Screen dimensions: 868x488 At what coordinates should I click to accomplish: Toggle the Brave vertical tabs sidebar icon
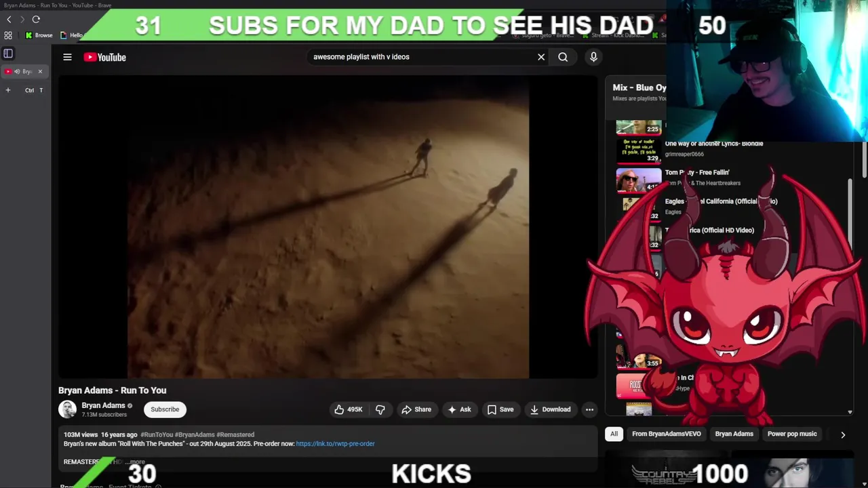pos(8,54)
